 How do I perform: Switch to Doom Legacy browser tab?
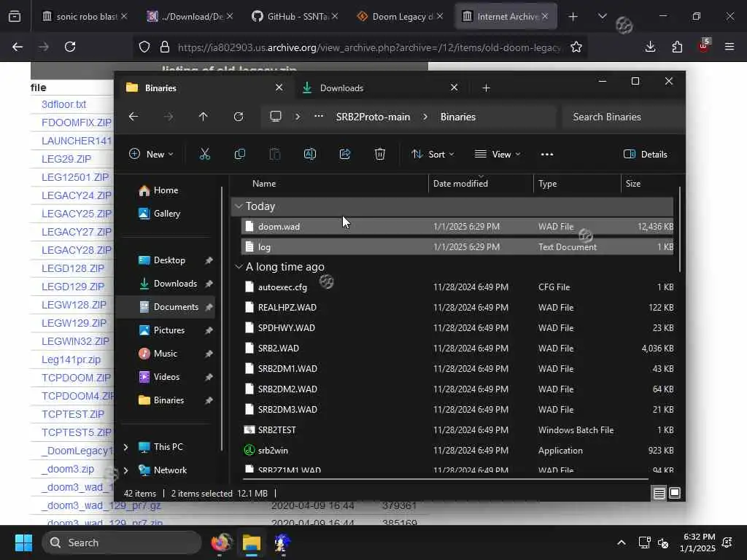(400, 17)
